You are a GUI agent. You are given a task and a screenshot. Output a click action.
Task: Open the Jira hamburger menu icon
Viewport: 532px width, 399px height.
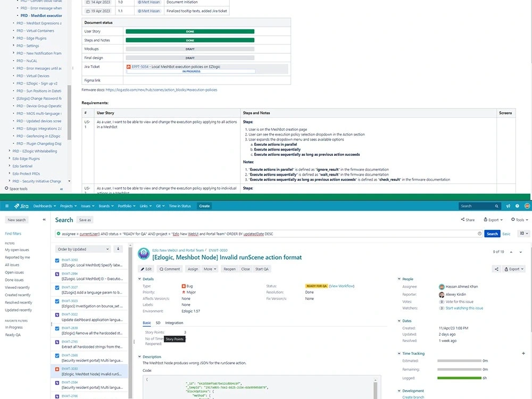[7, 206]
